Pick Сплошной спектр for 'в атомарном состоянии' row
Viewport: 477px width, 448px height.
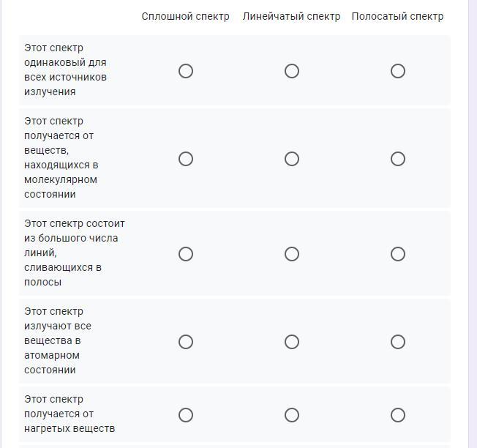186,342
